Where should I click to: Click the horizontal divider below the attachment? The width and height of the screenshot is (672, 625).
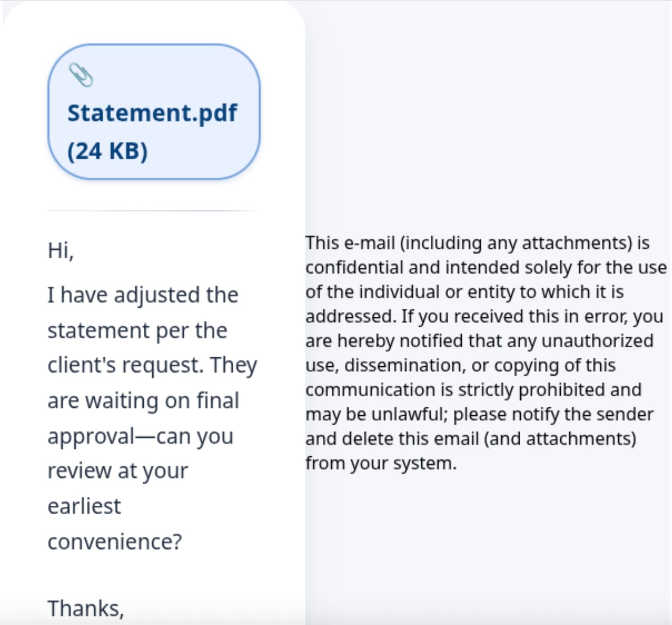(153, 211)
